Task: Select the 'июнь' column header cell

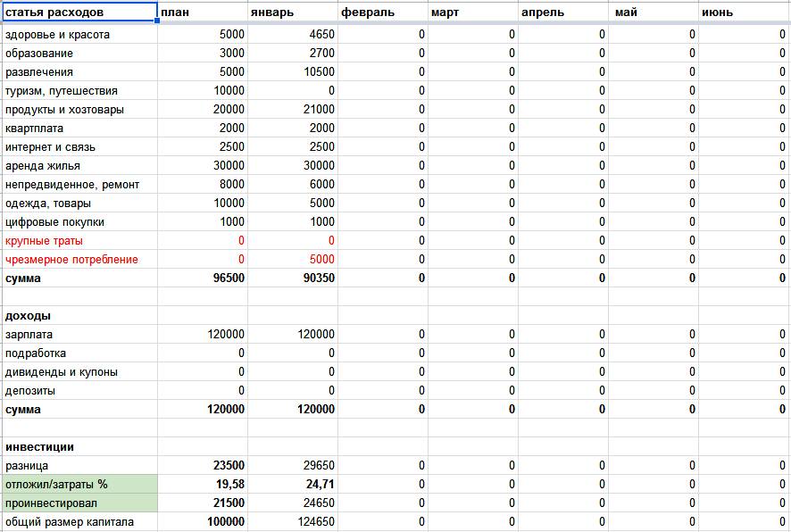Action: 744,12
